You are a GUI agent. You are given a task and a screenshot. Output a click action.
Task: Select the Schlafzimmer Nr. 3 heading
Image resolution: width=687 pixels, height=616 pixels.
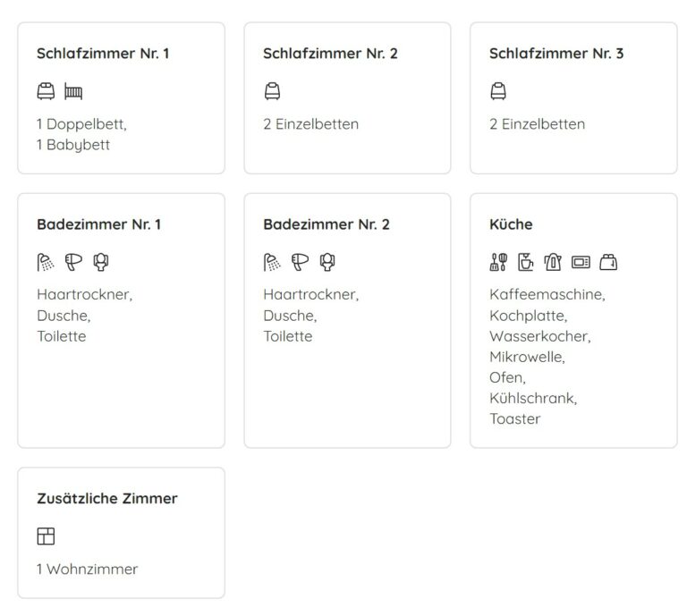tap(556, 54)
